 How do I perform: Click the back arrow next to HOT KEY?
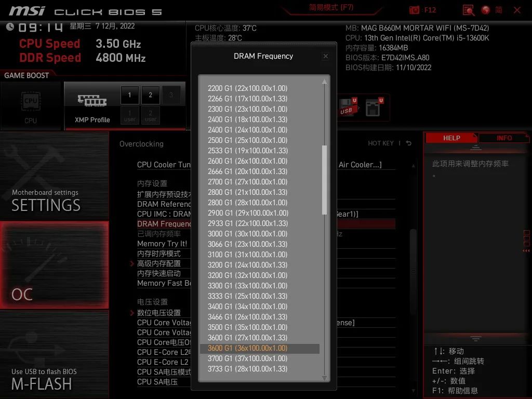tap(409, 143)
